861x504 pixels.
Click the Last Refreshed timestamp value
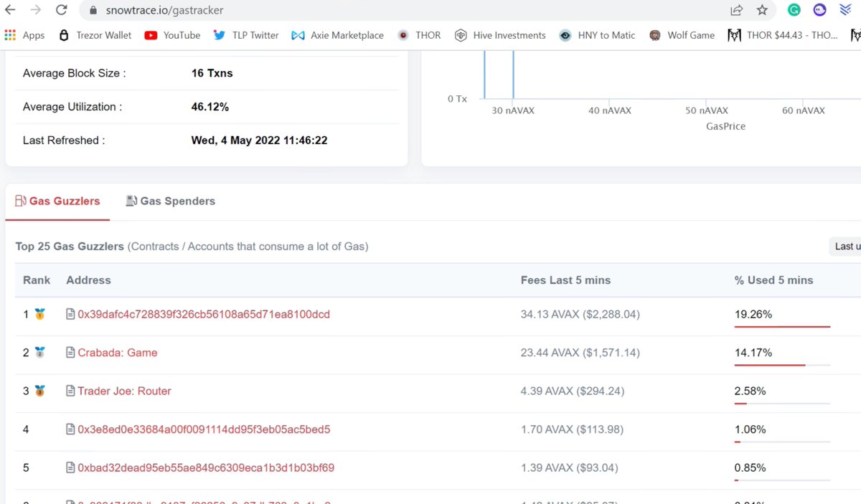coord(259,141)
